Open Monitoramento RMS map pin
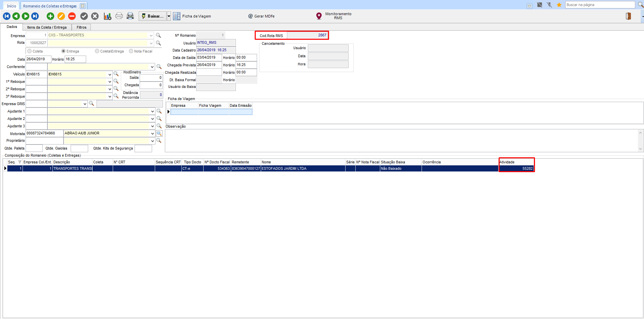Image resolution: width=644 pixels, height=319 pixels. 319,16
